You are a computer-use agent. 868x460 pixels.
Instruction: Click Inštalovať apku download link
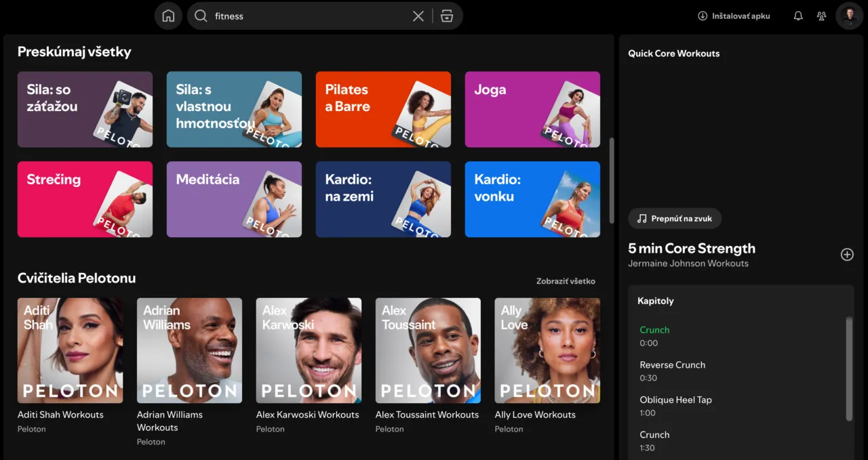click(734, 16)
